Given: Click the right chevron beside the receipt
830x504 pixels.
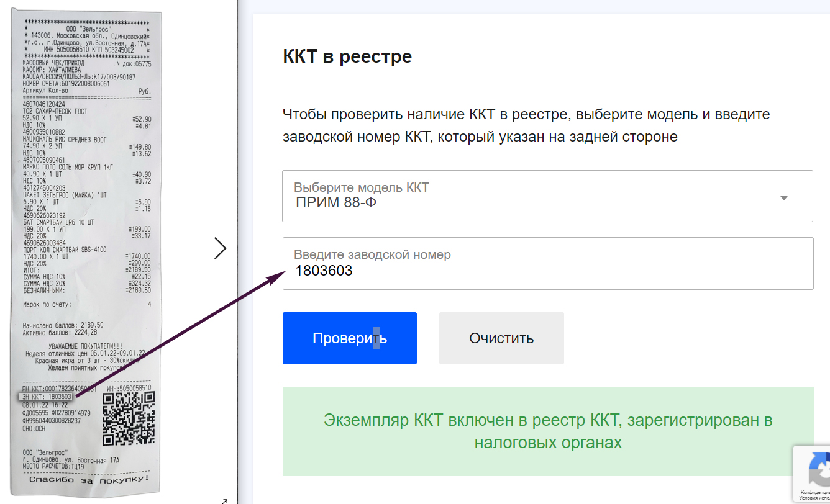Looking at the screenshot, I should click(x=221, y=248).
